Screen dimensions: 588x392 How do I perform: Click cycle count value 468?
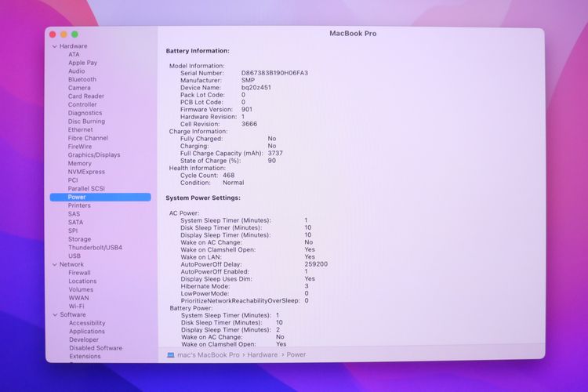point(229,176)
